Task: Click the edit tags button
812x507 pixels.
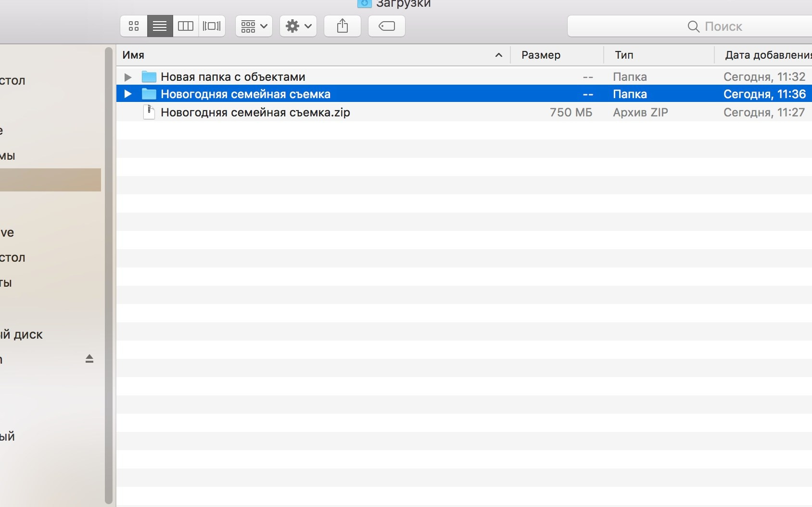Action: [387, 26]
